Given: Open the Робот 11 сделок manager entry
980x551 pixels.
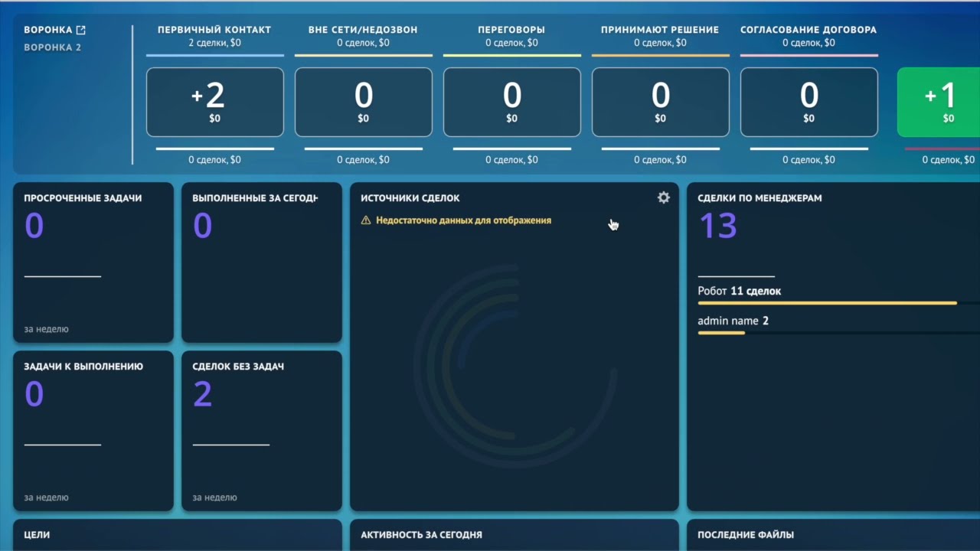Looking at the screenshot, I should [738, 291].
